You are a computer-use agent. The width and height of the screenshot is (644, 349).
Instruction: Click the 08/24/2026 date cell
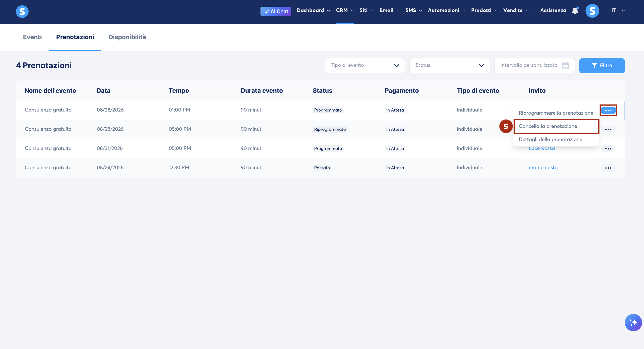pos(110,168)
